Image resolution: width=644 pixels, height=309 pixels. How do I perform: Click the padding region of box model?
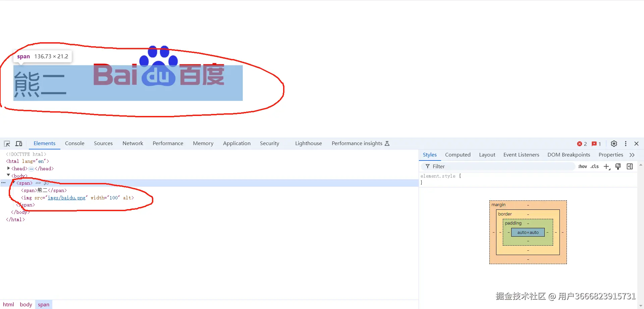(x=528, y=223)
